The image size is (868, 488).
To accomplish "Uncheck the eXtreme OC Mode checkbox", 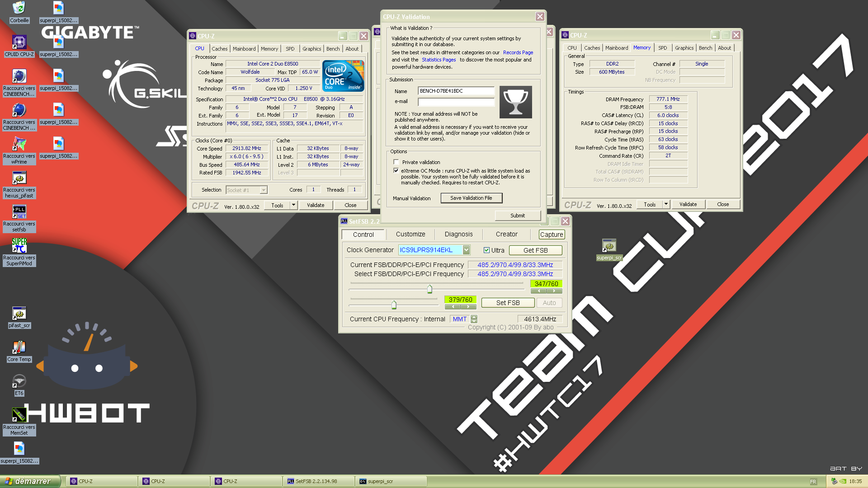I will click(x=396, y=171).
